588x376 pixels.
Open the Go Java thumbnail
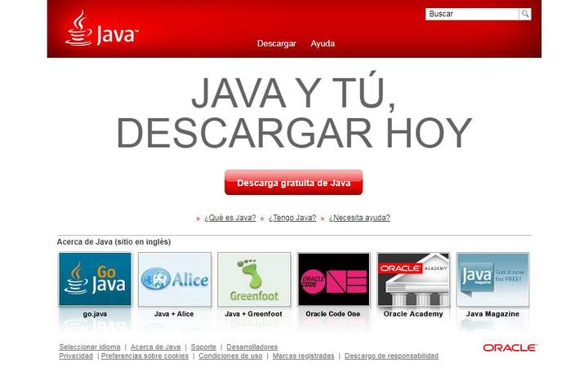coord(96,279)
